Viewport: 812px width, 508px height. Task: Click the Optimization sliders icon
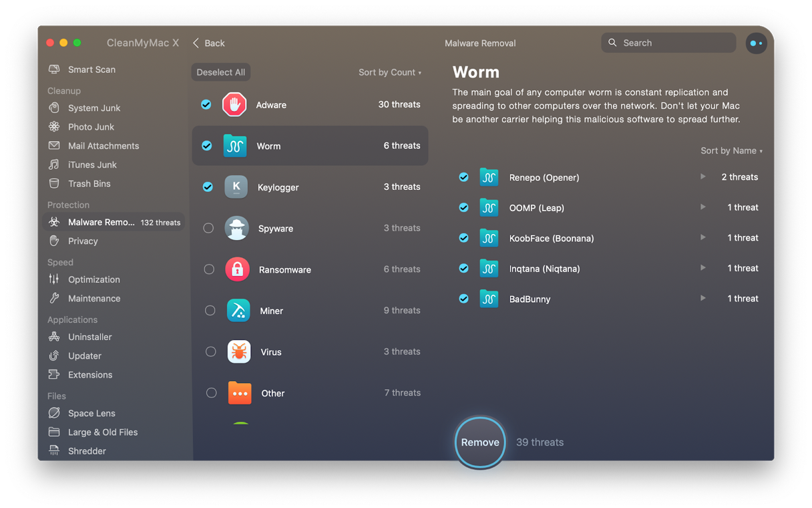point(54,279)
